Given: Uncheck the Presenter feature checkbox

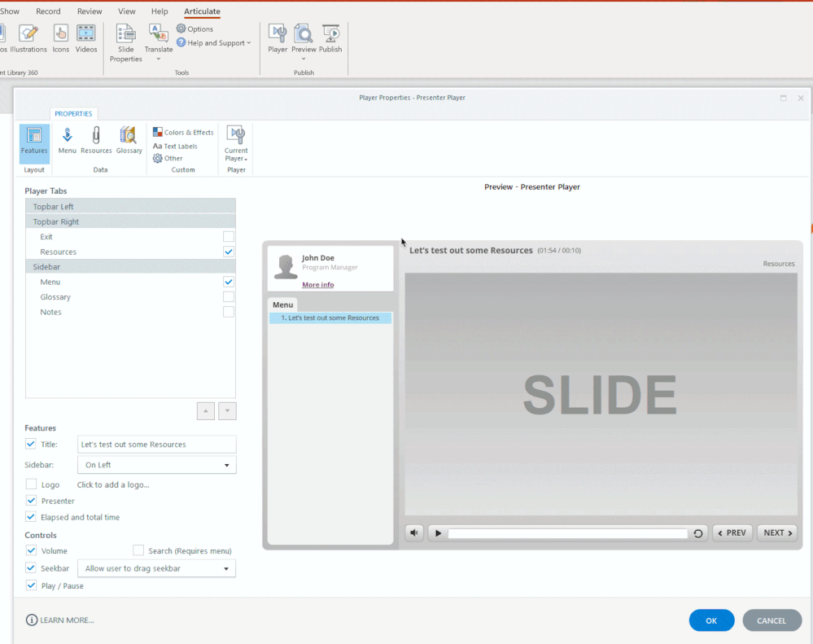Looking at the screenshot, I should click(31, 501).
